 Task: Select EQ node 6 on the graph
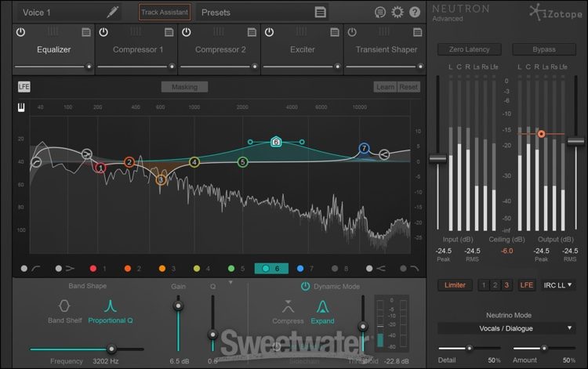click(276, 142)
